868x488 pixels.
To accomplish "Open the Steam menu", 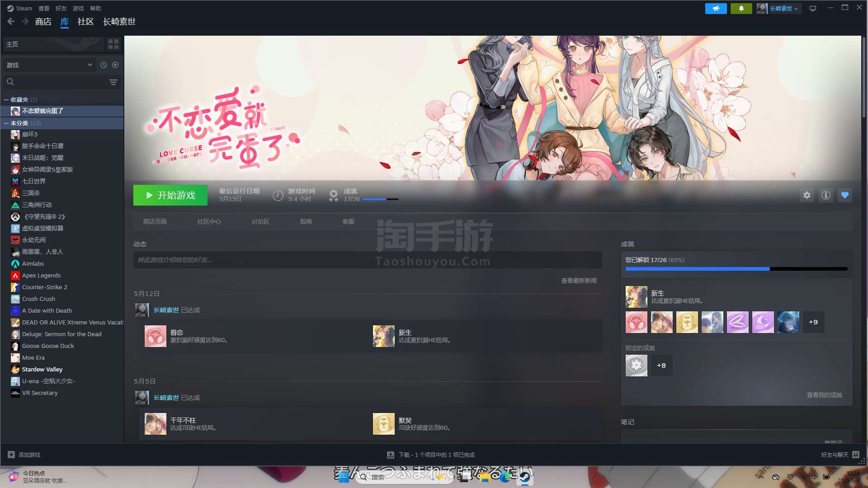I will click(x=20, y=8).
